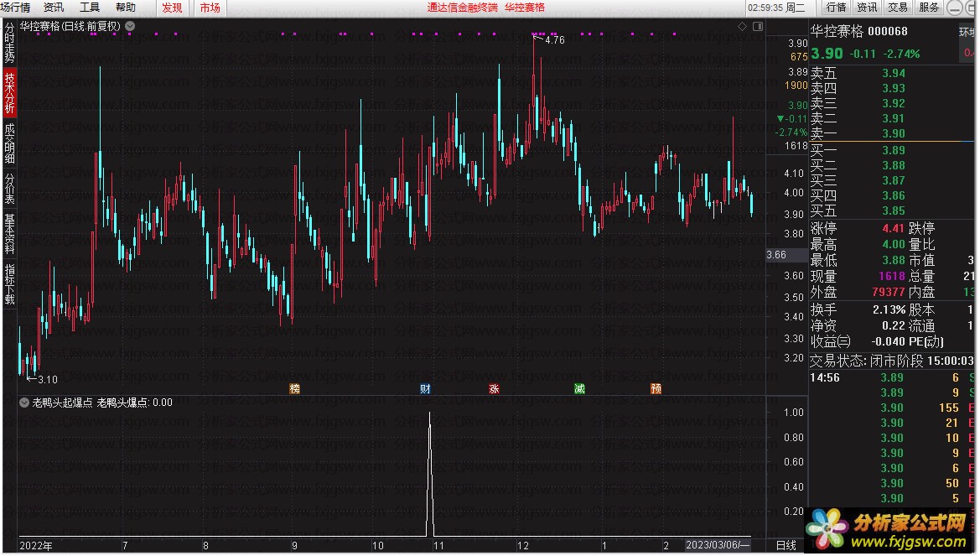Screen dimensions: 980x556
Task: Click the 02:59:35 周二 clock display
Action: click(775, 8)
